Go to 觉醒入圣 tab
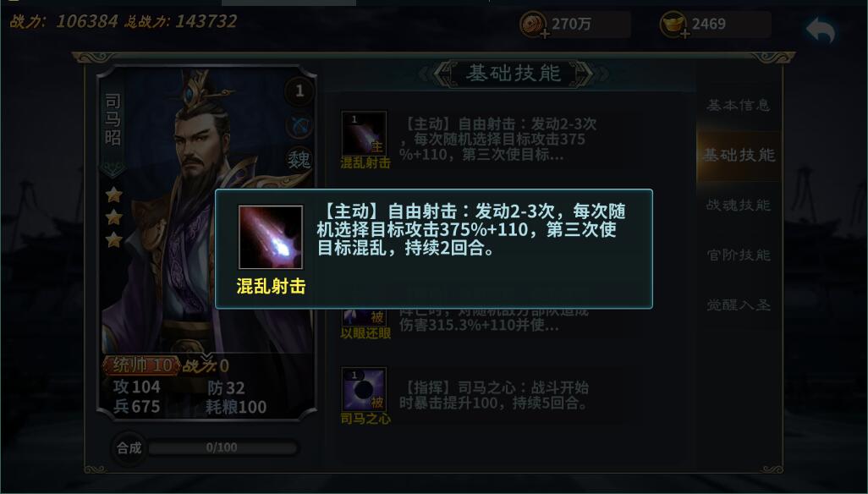 739,305
